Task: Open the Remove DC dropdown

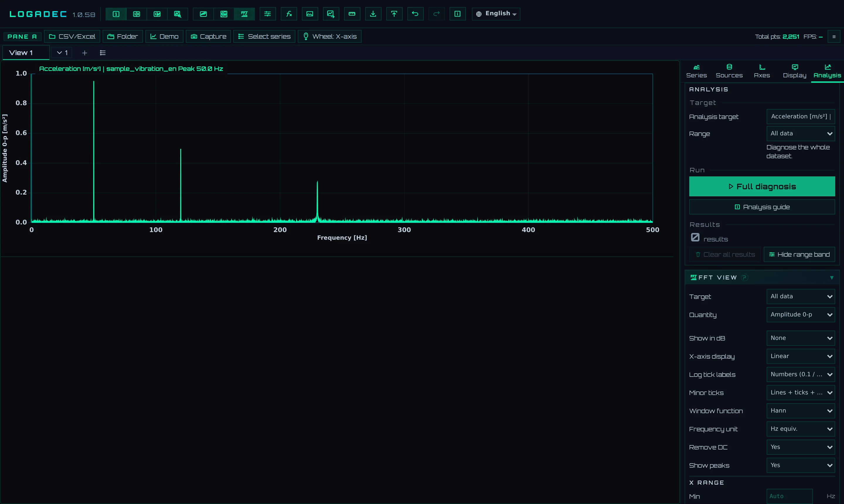Action: tap(801, 447)
